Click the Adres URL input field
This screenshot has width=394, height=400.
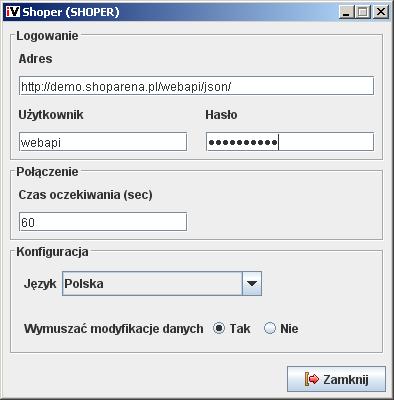[196, 86]
